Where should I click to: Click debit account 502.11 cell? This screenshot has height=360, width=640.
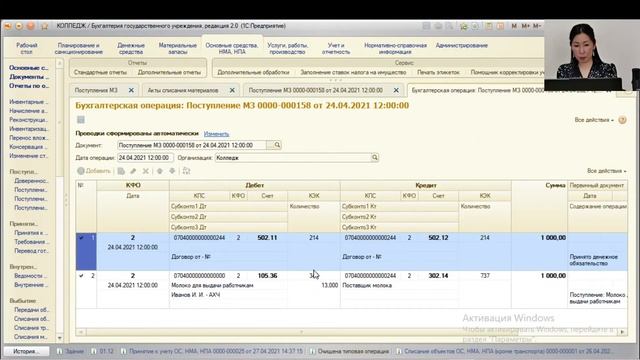(267, 238)
